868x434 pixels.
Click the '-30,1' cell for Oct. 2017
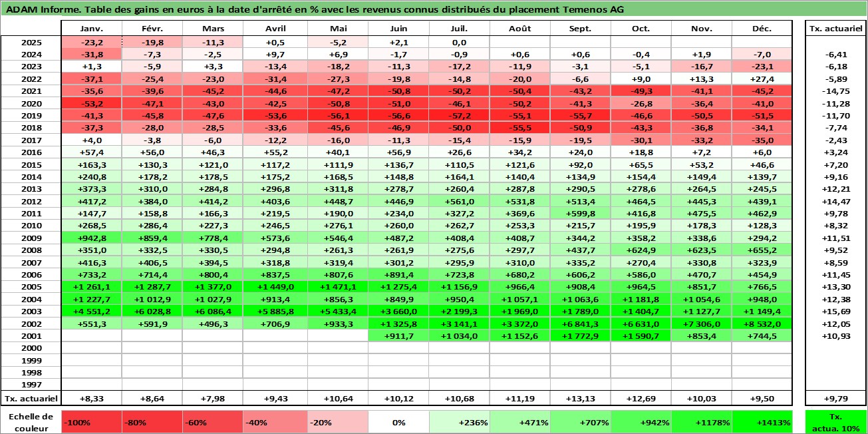[641, 140]
